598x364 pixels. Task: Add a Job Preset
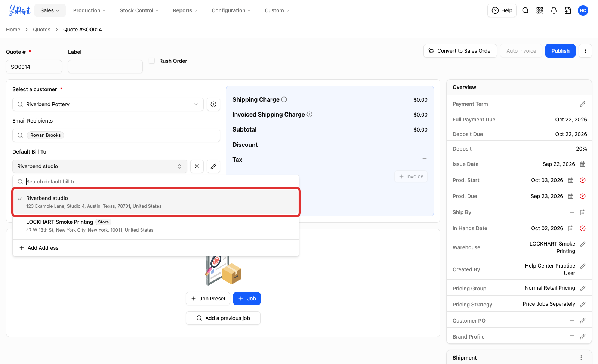tap(208, 299)
